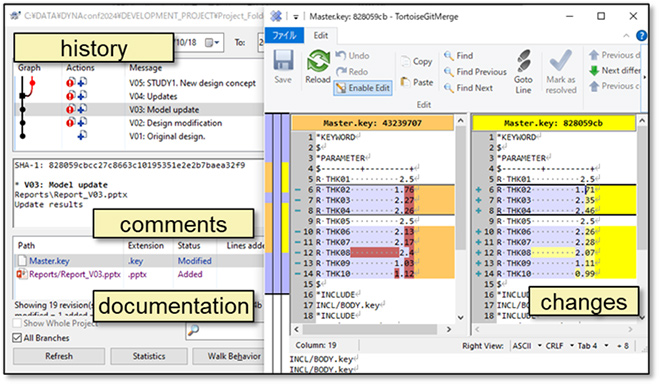Click right arrow of left pane horizontal scrollbar

[449, 329]
